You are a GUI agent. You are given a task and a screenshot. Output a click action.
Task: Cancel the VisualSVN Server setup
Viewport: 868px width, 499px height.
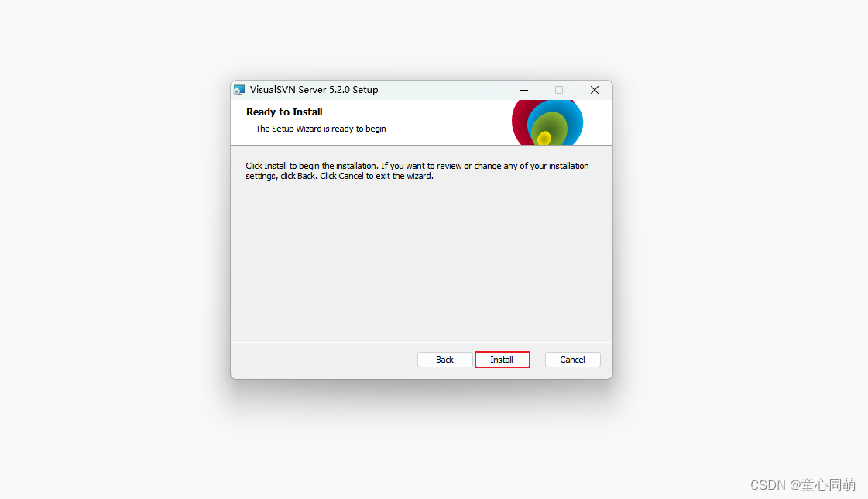point(572,360)
